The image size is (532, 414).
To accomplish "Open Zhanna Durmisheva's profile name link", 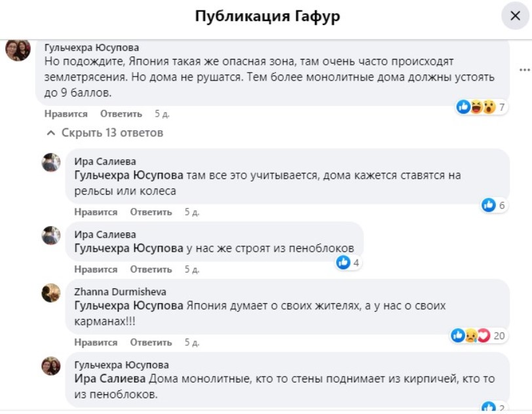I will click(x=121, y=292).
